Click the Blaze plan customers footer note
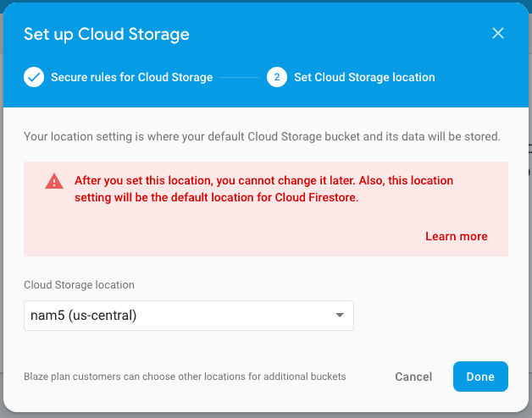The image size is (532, 418). pos(185,377)
